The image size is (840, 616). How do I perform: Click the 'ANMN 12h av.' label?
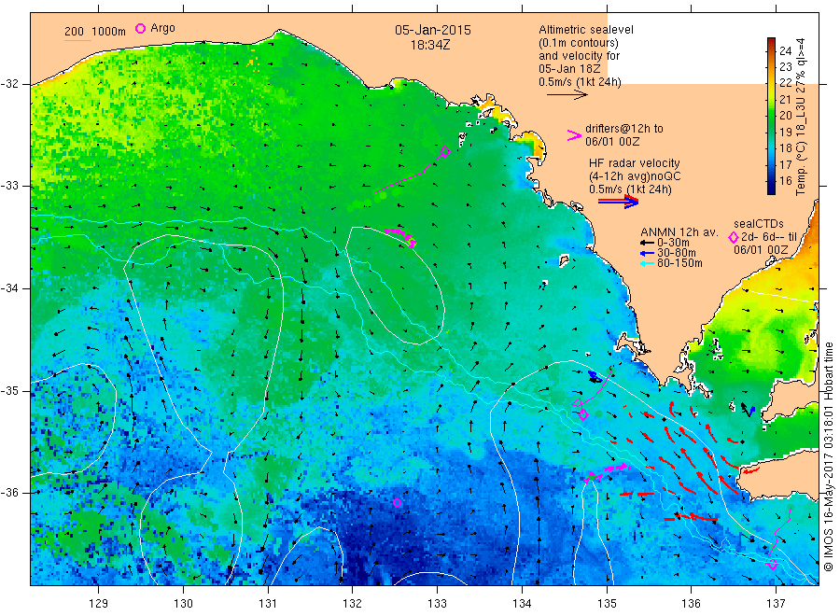(679, 232)
